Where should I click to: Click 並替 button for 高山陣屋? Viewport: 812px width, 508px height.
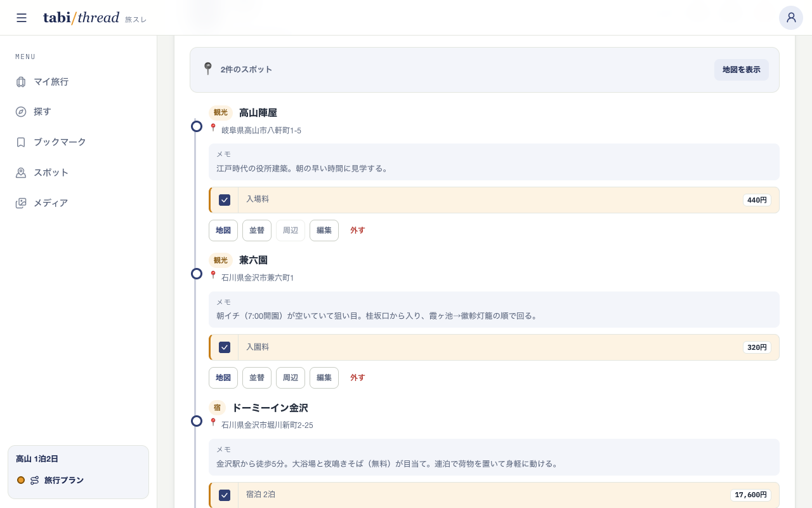[257, 231]
